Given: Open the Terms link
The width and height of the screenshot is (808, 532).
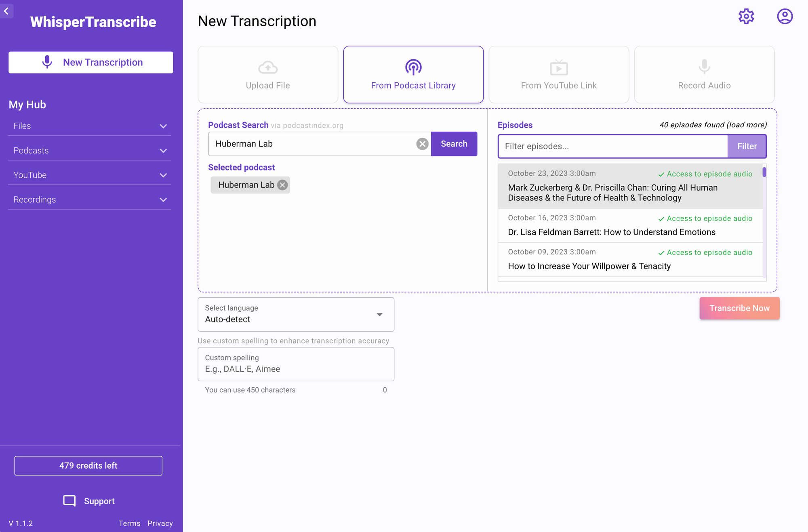Looking at the screenshot, I should tap(129, 523).
